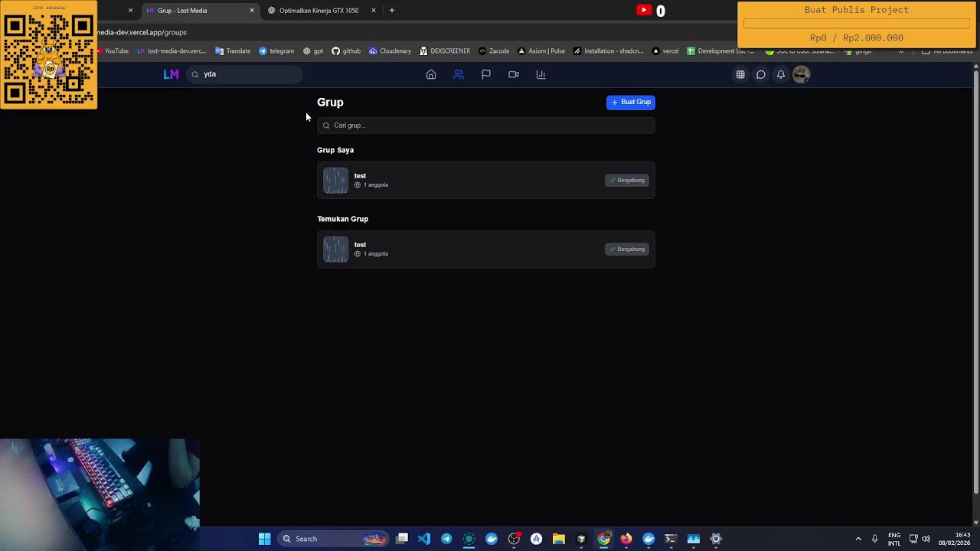Open the clock showing 16:43
This screenshot has width=980, height=551.
coord(956,539)
